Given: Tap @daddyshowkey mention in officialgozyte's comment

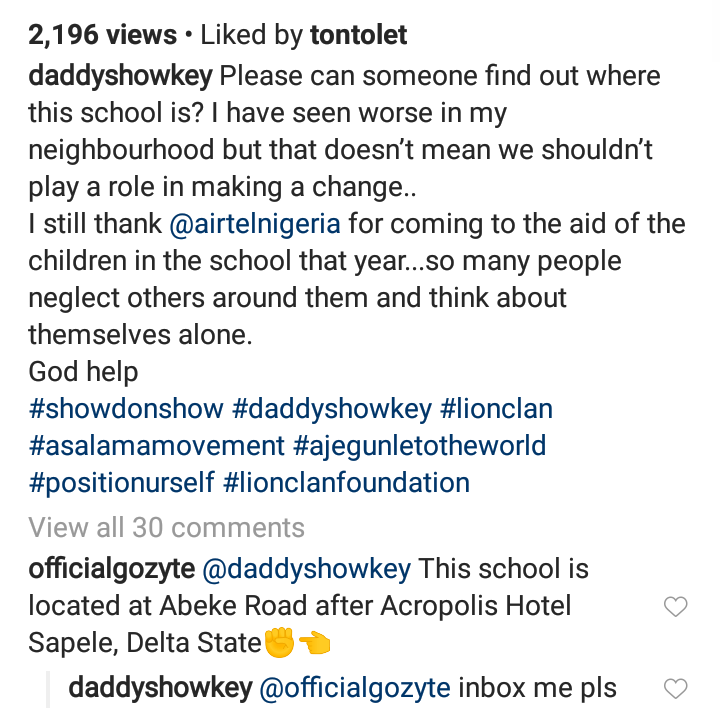Looking at the screenshot, I should click(307, 570).
